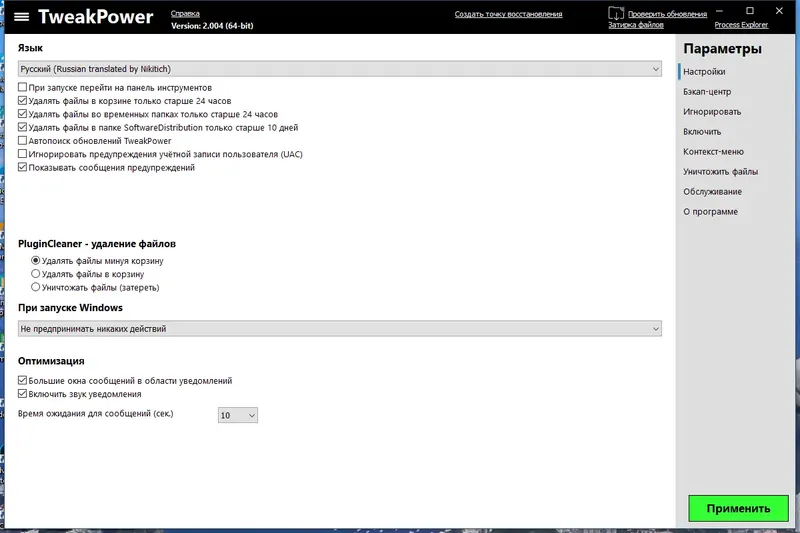Screen dimensions: 800x533
Task: Open Включить section in sidebar
Action: click(x=702, y=132)
